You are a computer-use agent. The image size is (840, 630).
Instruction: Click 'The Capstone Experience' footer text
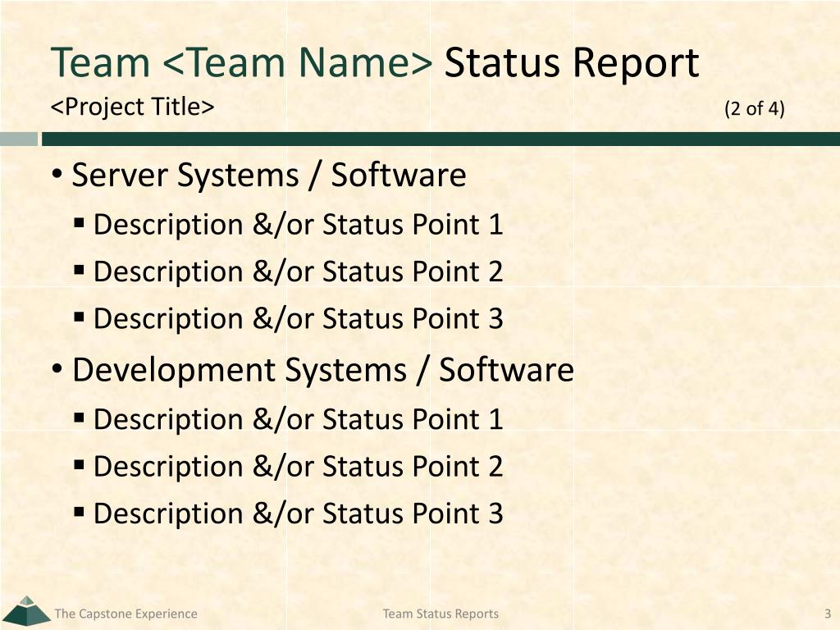(126, 614)
